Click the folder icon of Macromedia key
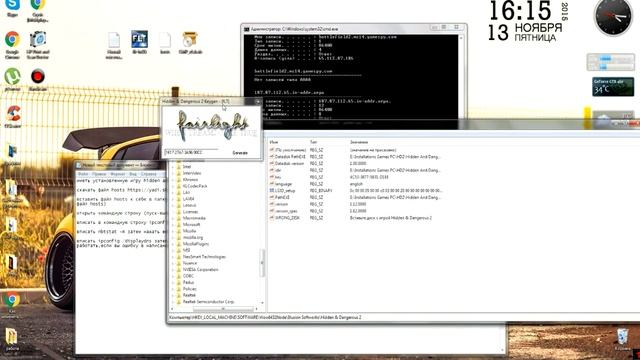 (178, 218)
